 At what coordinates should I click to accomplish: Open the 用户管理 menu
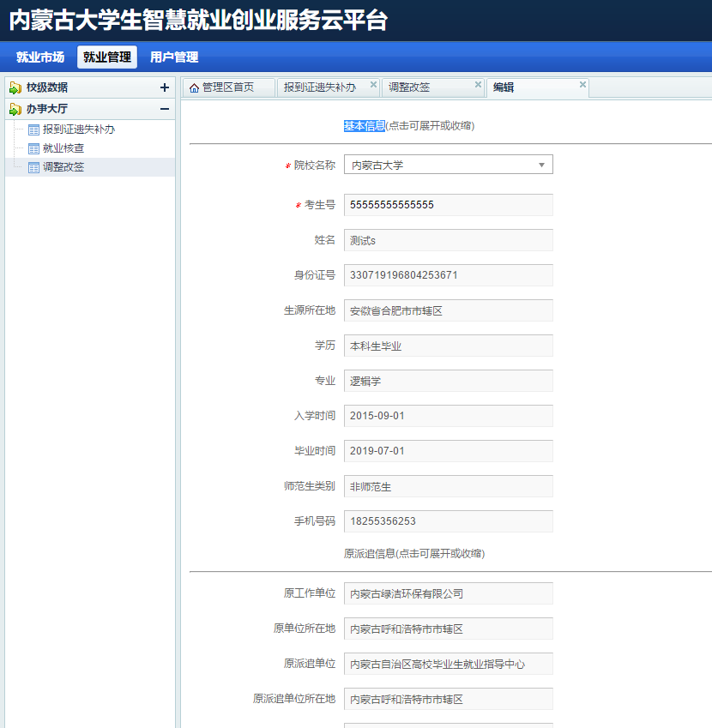[174, 57]
